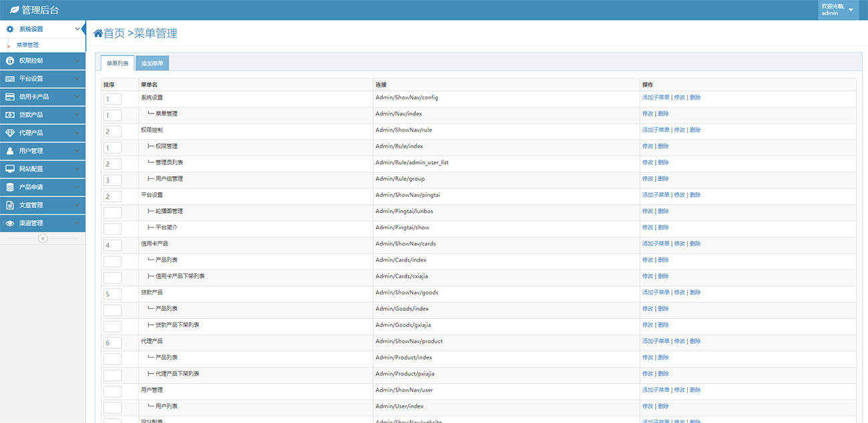Screen dimensions: 868x423
Task: Click 修改 in the 菜单管理 row
Action: [648, 113]
